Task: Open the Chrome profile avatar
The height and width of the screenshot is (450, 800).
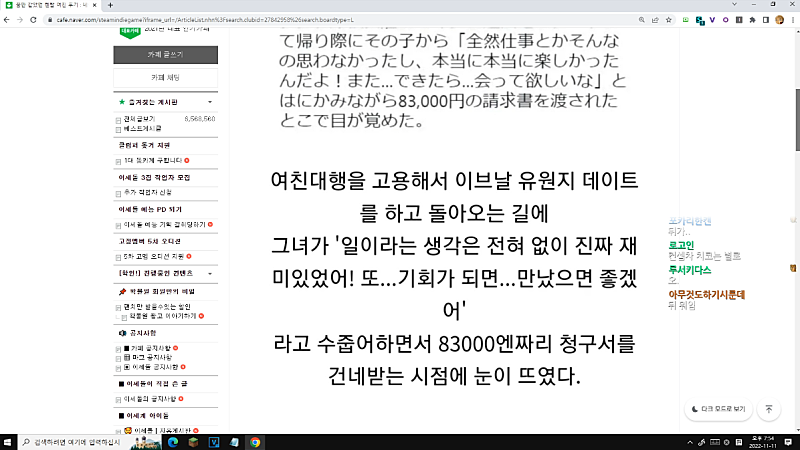Action: [779, 20]
